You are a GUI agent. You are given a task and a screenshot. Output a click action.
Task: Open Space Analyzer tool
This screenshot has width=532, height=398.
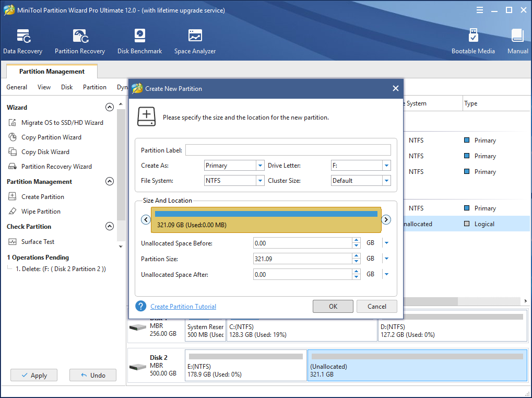(x=195, y=42)
